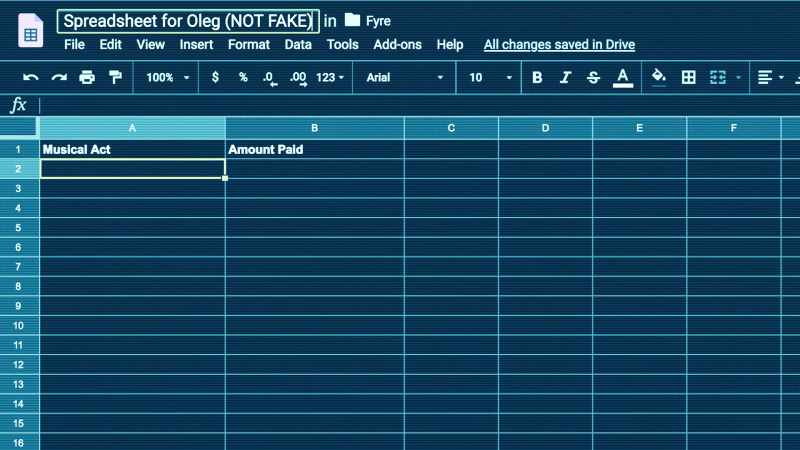Image resolution: width=800 pixels, height=450 pixels.
Task: Open the Google Sheets home icon
Action: coord(31,31)
